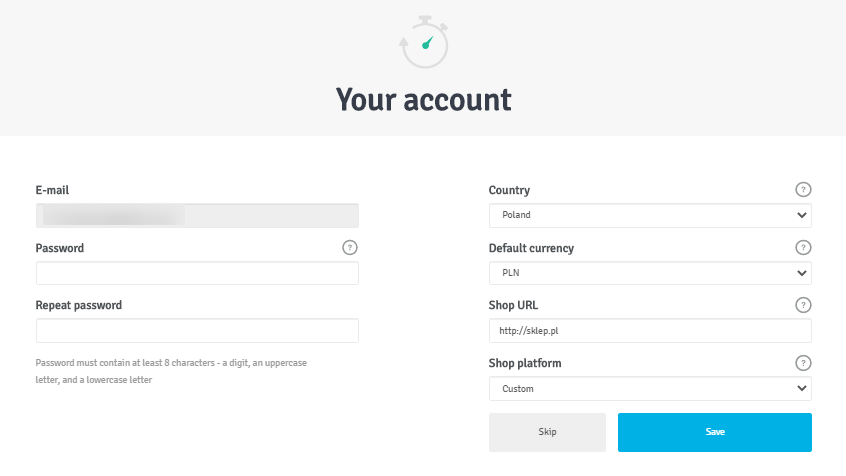Click the stopwatch logo icon at top
This screenshot has width=846, height=476.
coord(424,42)
